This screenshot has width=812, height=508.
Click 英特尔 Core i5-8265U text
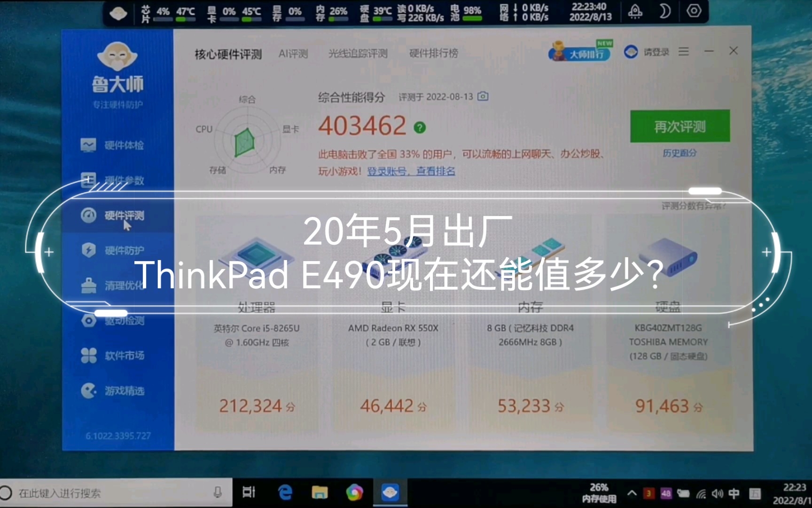coord(257,328)
